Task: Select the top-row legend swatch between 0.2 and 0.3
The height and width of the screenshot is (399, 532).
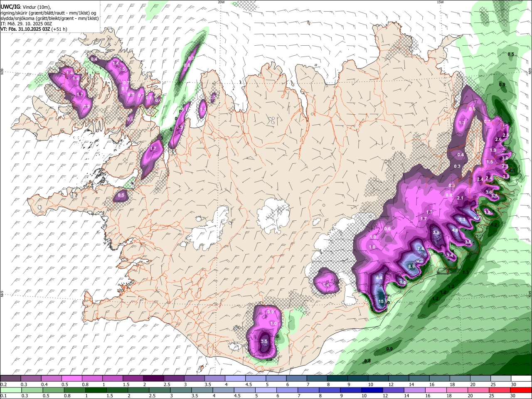Action: (11, 379)
